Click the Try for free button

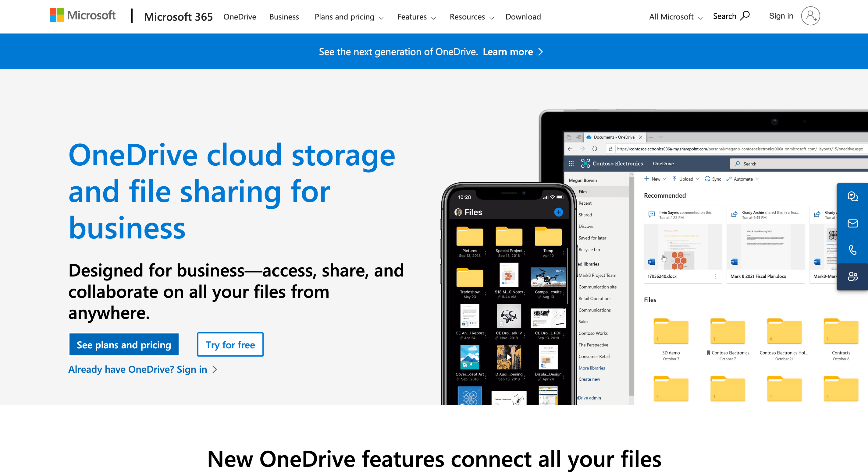(x=230, y=344)
